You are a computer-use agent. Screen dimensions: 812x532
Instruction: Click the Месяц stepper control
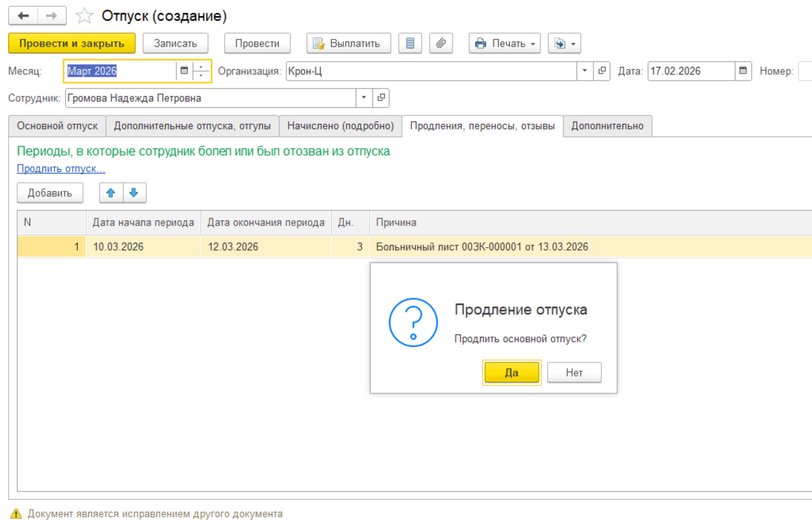201,71
